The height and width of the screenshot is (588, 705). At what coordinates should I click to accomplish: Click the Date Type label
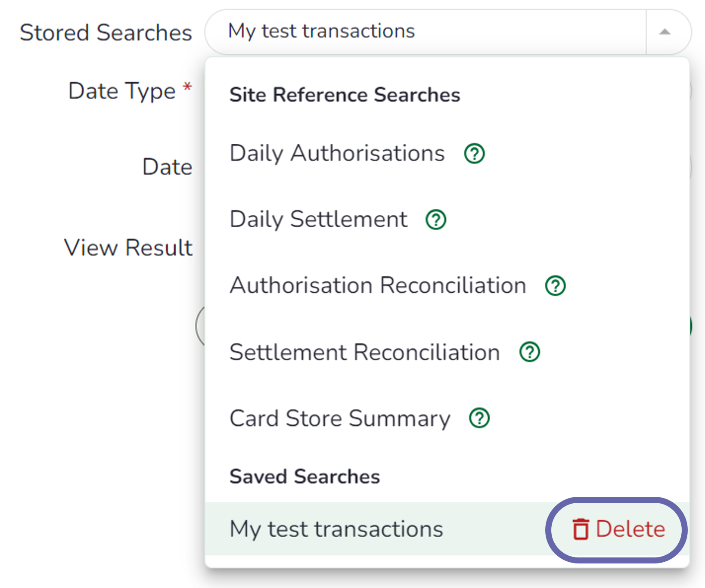(x=122, y=91)
